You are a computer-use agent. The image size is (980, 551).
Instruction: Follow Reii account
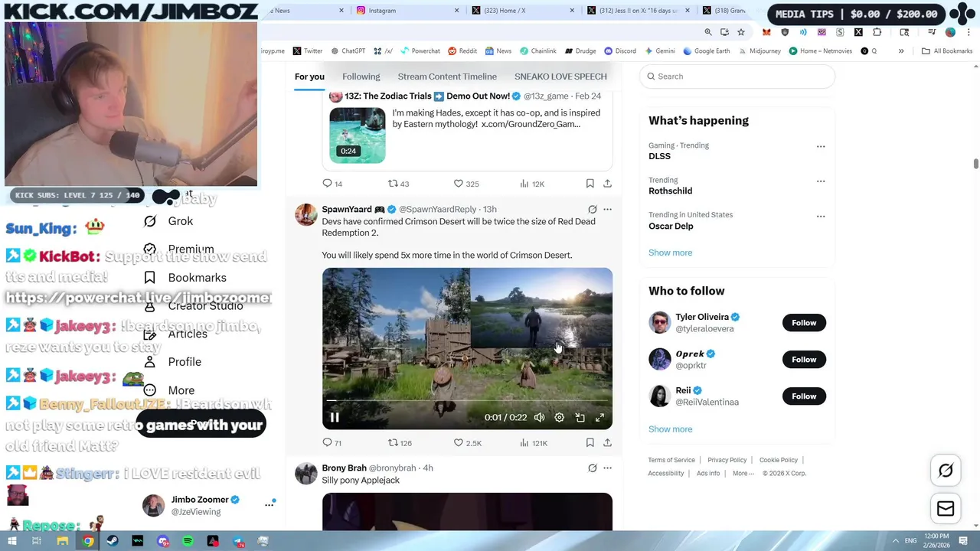[804, 396]
